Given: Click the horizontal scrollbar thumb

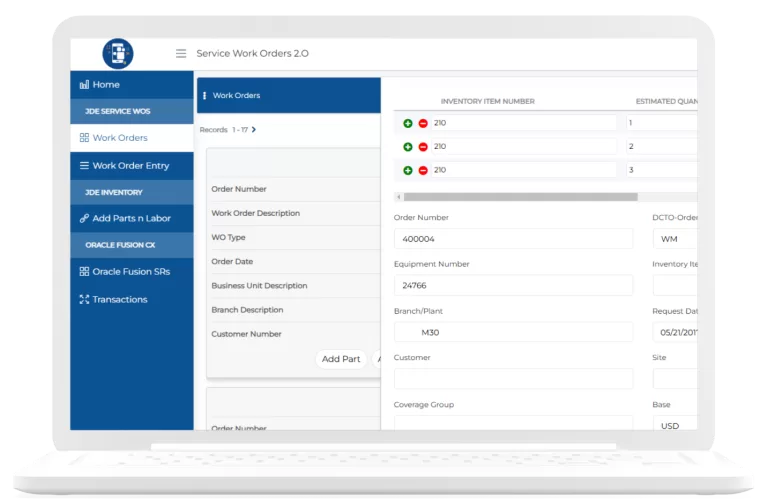Looking at the screenshot, I should (521, 197).
